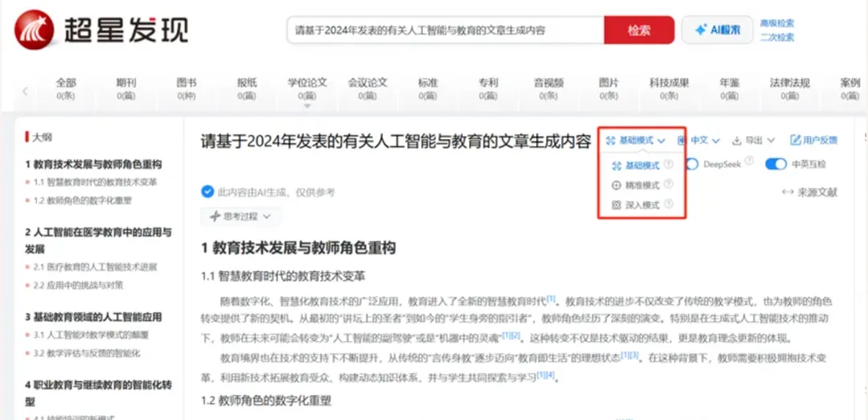Switch to the 会议论文 tab
The height and width of the screenshot is (420, 868).
(367, 89)
